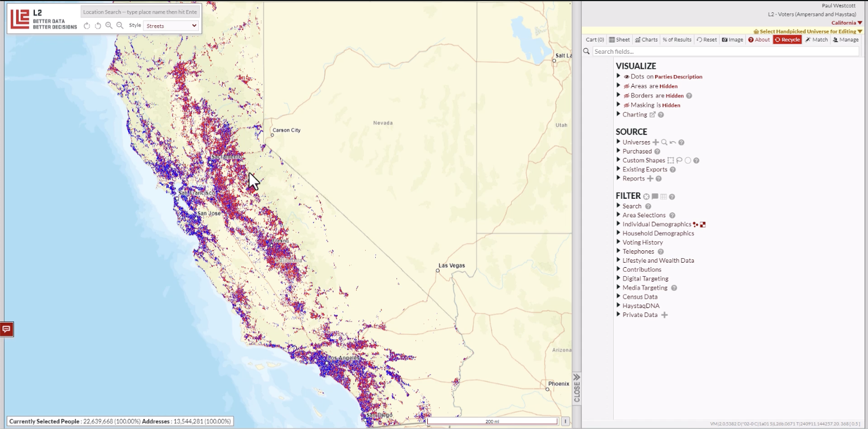Click the Search fields input

click(726, 52)
